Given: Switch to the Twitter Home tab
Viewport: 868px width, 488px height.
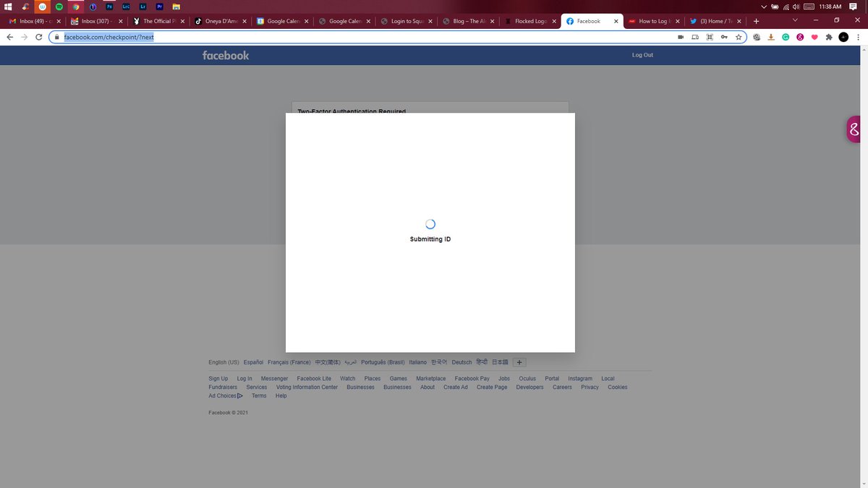Looking at the screenshot, I should click(x=716, y=21).
